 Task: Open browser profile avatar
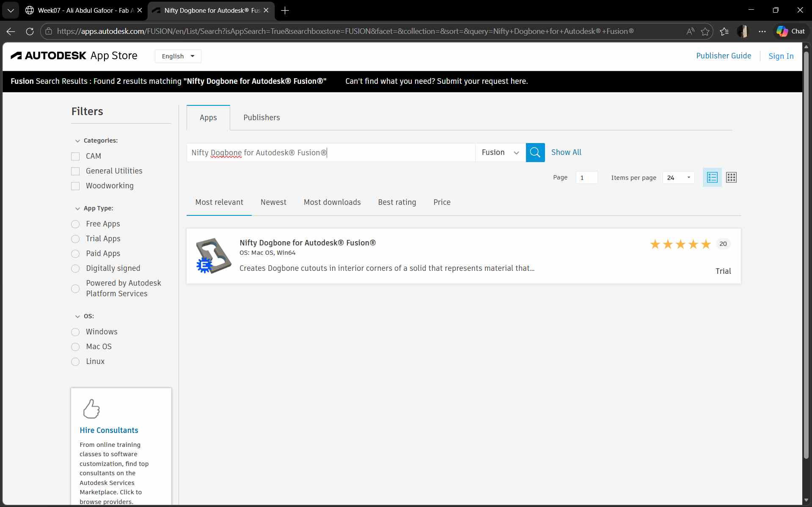743,31
